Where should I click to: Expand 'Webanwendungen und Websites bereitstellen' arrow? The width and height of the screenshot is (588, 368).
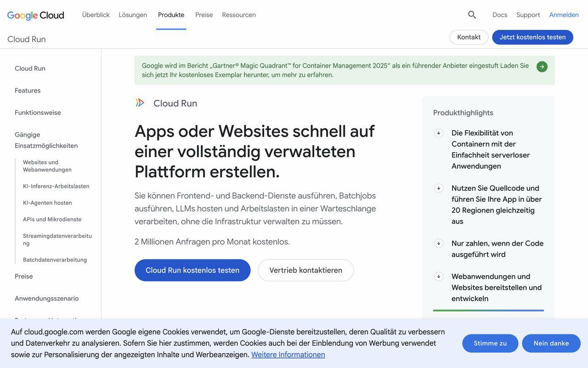coord(439,276)
